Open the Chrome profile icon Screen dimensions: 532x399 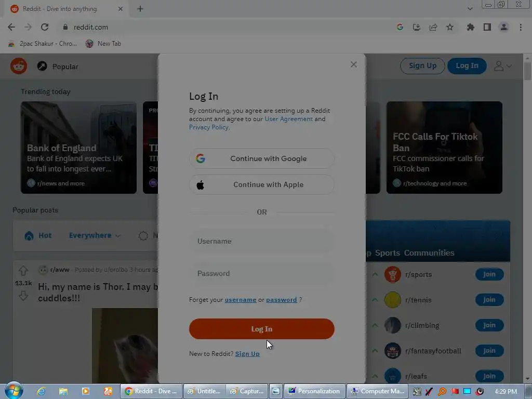click(504, 27)
